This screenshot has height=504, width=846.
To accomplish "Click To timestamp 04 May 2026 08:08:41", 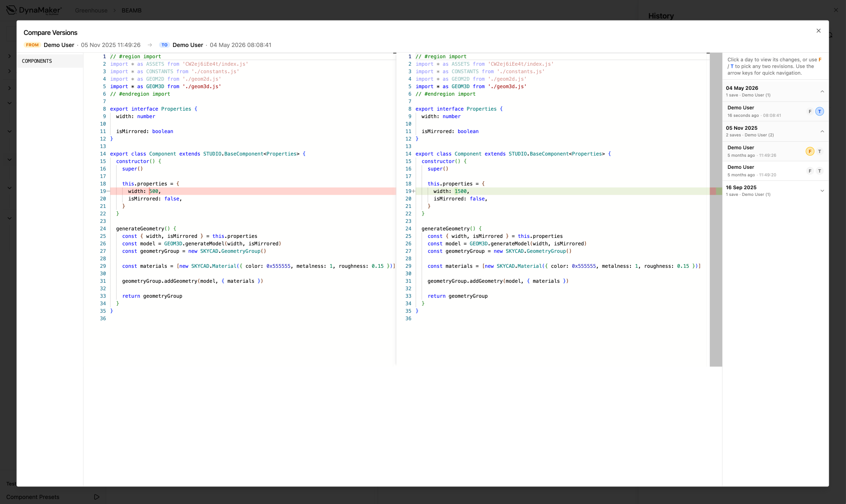I will coord(241,45).
